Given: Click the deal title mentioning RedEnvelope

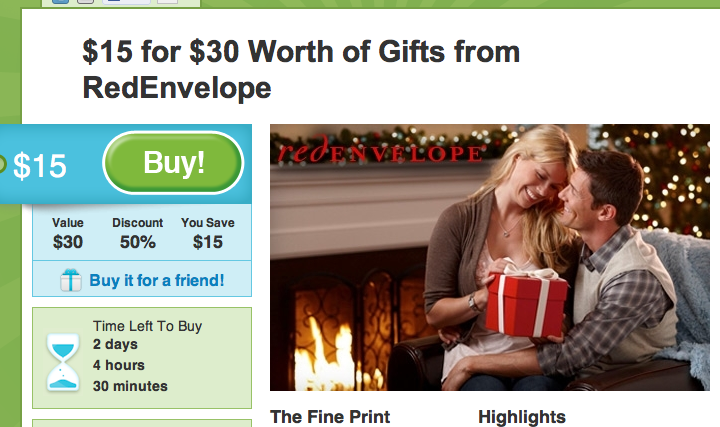Looking at the screenshot, I should pos(301,69).
